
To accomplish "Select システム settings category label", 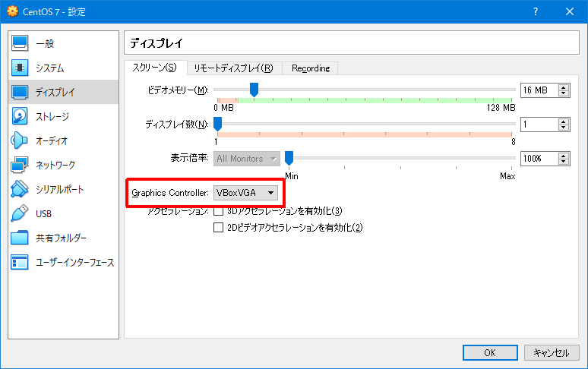I will [x=50, y=68].
